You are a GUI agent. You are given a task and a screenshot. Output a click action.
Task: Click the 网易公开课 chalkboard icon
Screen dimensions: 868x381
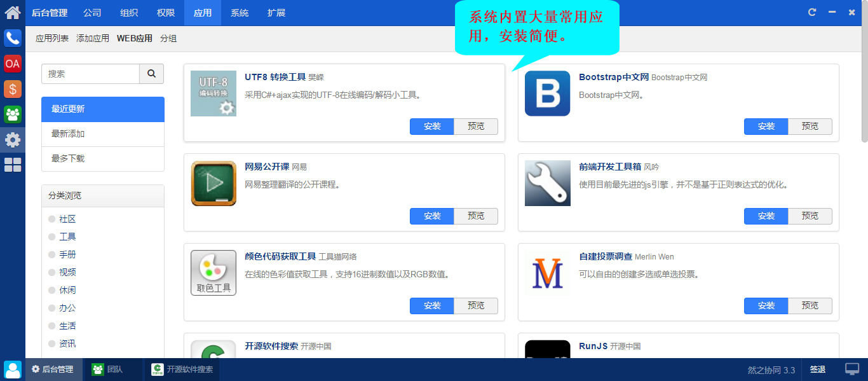(x=214, y=183)
